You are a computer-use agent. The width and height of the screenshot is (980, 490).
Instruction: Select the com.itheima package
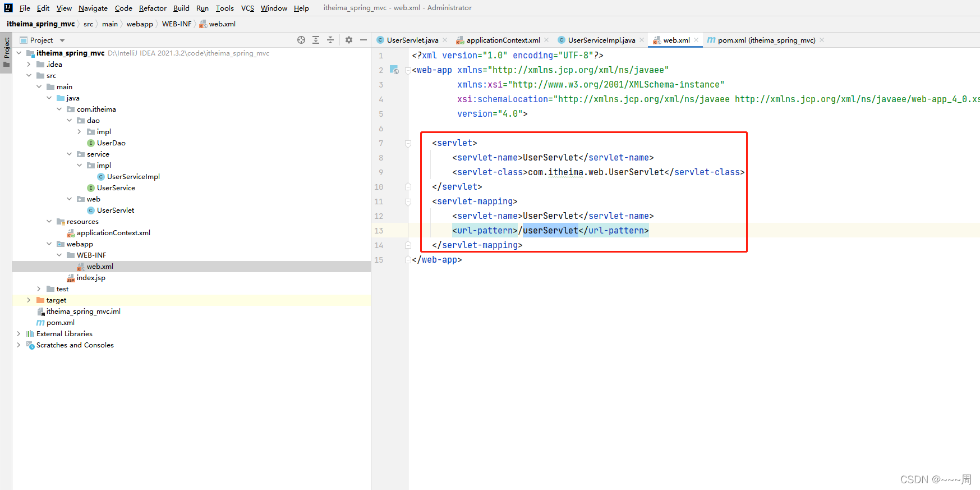click(96, 109)
